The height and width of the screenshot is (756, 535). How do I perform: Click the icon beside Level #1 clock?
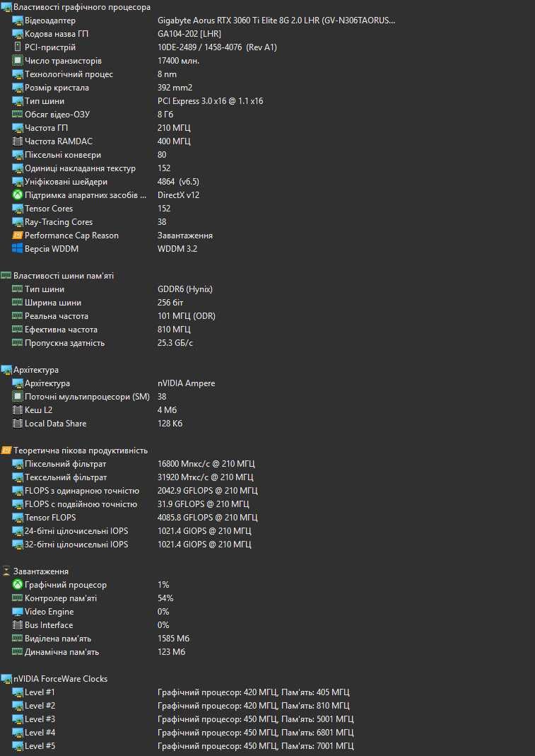[18, 692]
